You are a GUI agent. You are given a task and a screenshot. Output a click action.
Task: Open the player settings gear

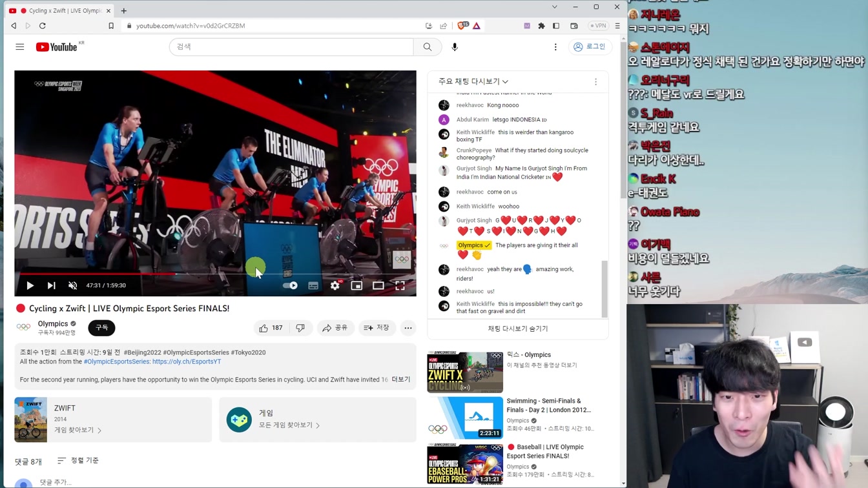tap(335, 285)
